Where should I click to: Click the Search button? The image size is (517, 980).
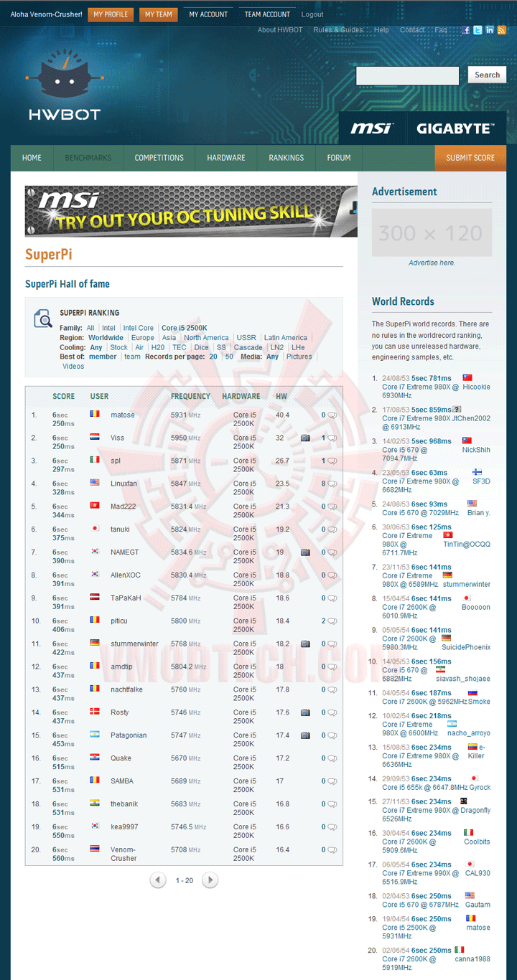[488, 75]
